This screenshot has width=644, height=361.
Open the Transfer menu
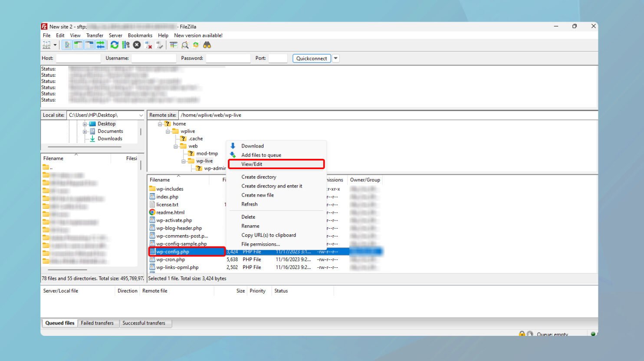pyautogui.click(x=95, y=35)
